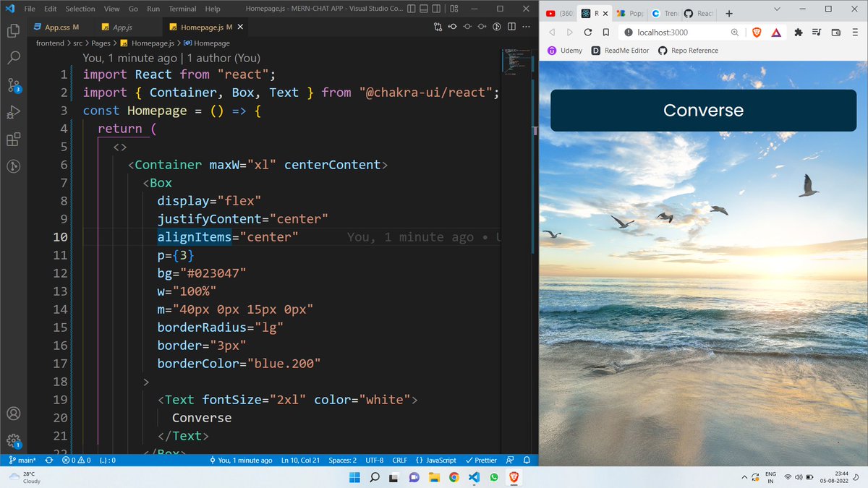Image resolution: width=868 pixels, height=488 pixels.
Task: Click the toggle file blame icon in editor toolbar
Action: click(497, 27)
